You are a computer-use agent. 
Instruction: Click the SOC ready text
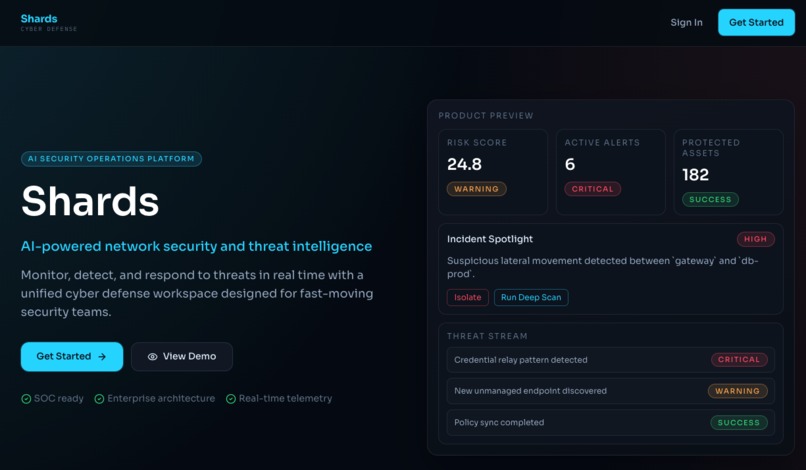(59, 399)
